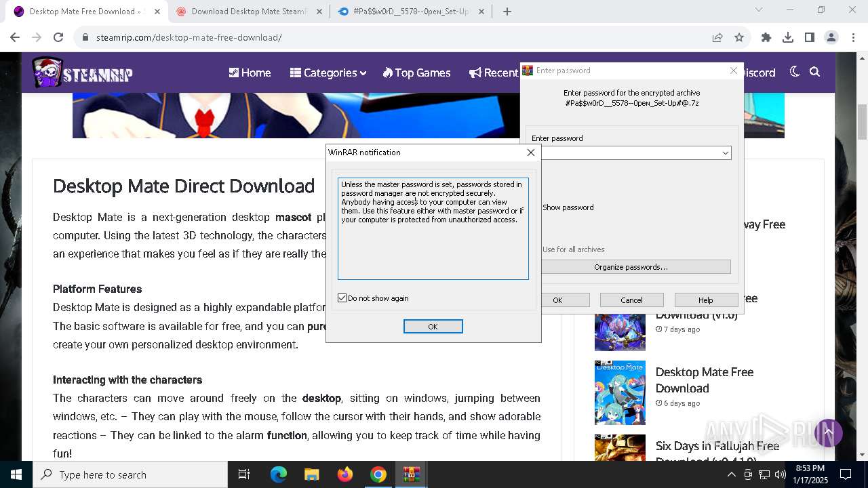Launch Firefox from taskbar

[345, 474]
